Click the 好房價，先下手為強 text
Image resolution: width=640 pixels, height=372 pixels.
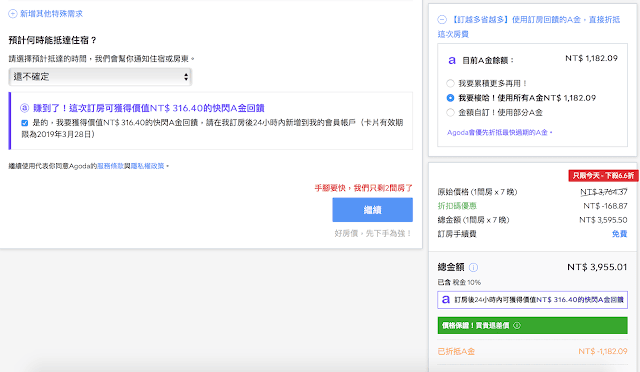click(x=373, y=233)
